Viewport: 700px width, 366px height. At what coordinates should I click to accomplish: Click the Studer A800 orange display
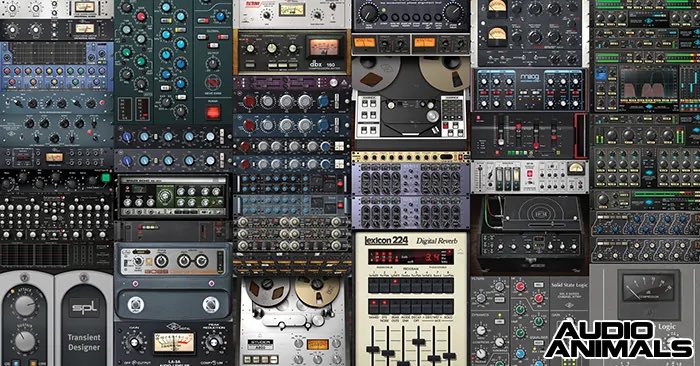(318, 345)
